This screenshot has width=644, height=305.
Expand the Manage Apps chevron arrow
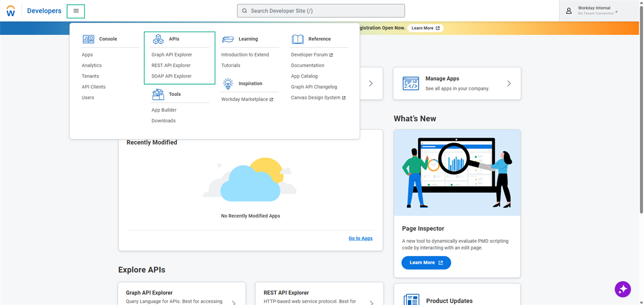click(509, 84)
